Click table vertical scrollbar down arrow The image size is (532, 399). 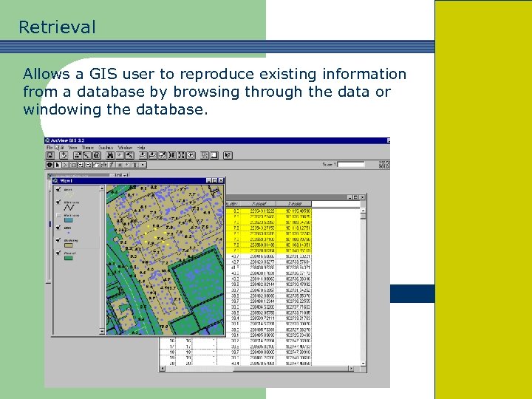point(363,364)
